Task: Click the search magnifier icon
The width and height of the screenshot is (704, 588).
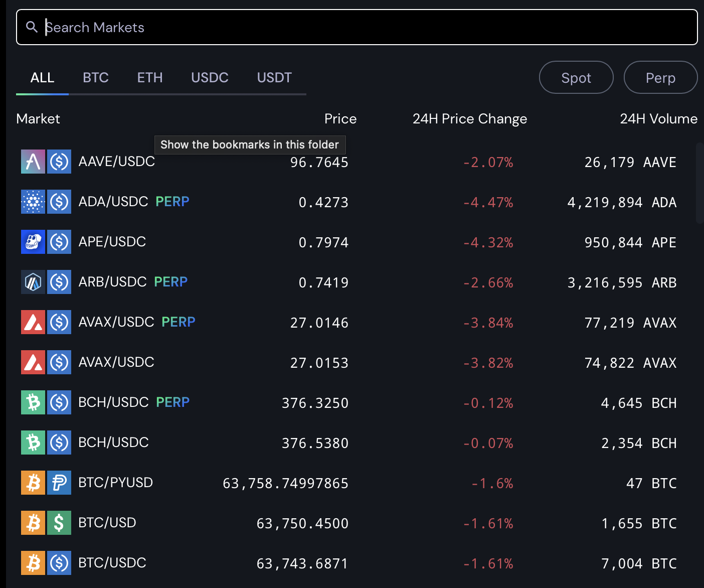Action: [32, 27]
